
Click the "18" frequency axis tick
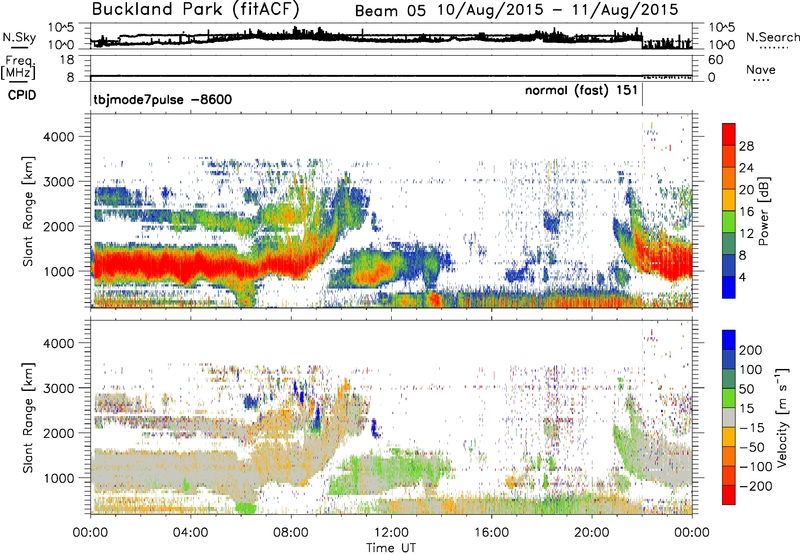(67, 60)
